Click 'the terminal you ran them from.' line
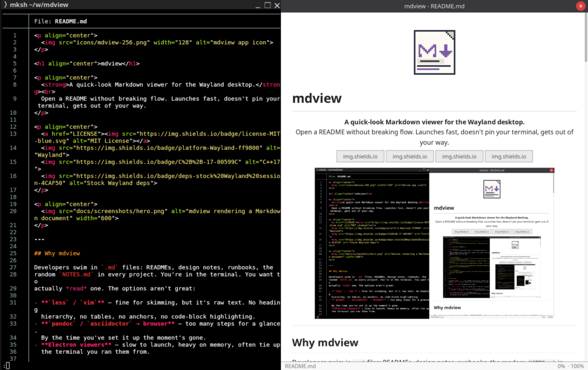The height and width of the screenshot is (370, 588). click(95, 352)
